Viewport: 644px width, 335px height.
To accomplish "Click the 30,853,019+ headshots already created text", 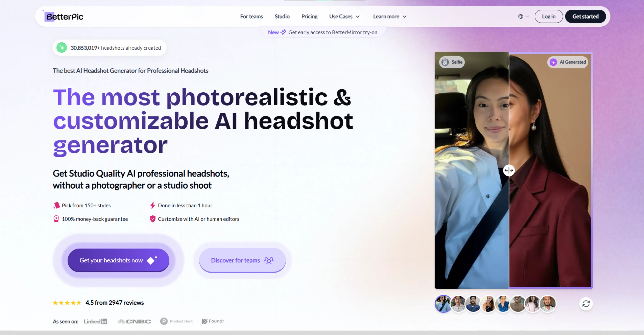I will coord(116,48).
